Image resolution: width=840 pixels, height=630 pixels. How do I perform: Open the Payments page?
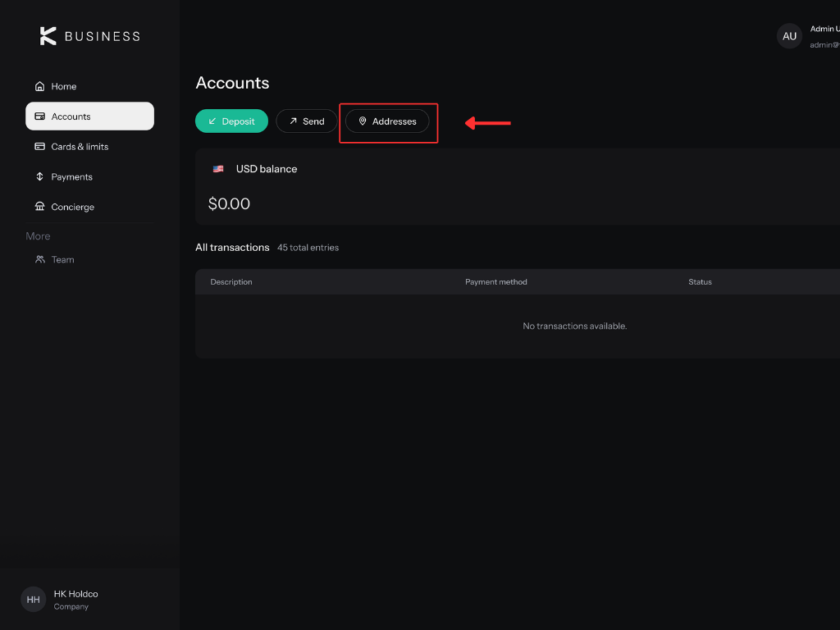click(90, 176)
